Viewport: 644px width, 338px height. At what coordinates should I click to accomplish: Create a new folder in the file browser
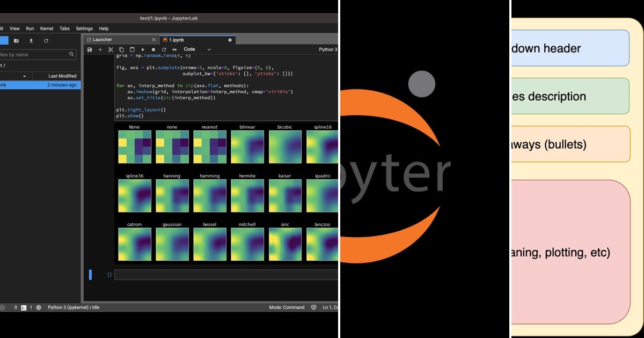pos(16,40)
